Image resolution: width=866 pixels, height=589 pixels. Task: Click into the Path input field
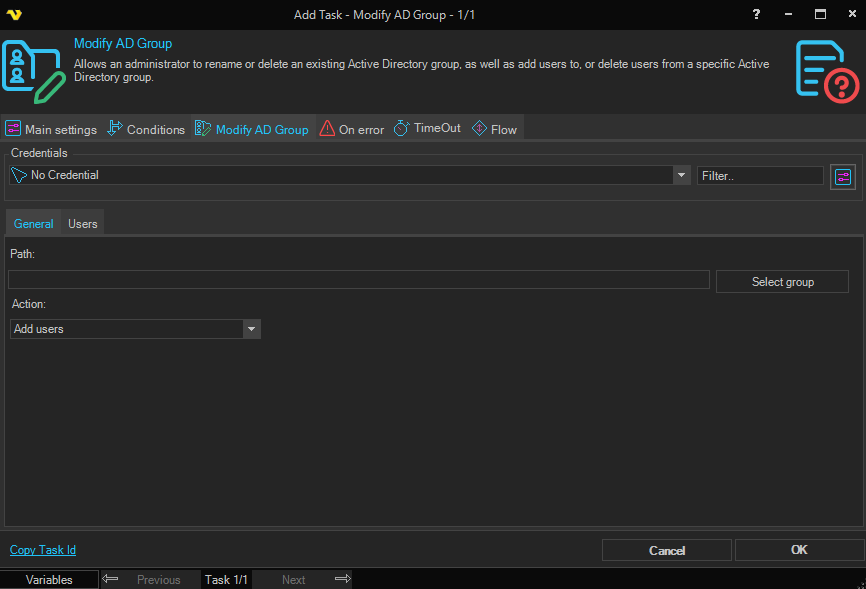coord(358,280)
